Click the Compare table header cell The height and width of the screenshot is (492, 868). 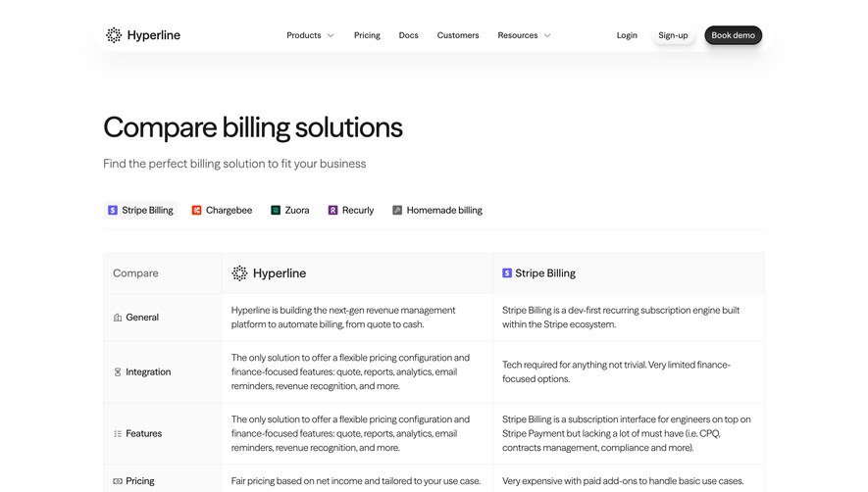point(163,272)
